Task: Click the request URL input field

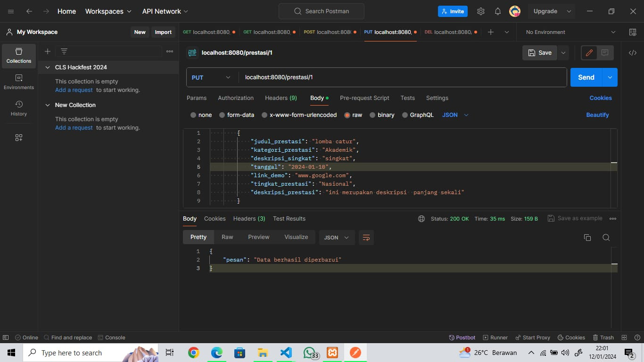Action: [x=401, y=77]
